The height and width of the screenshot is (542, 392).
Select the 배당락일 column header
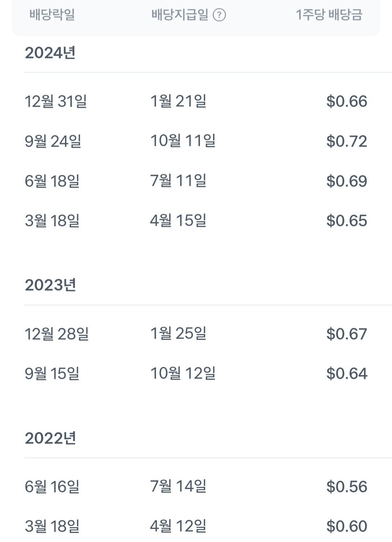[52, 15]
